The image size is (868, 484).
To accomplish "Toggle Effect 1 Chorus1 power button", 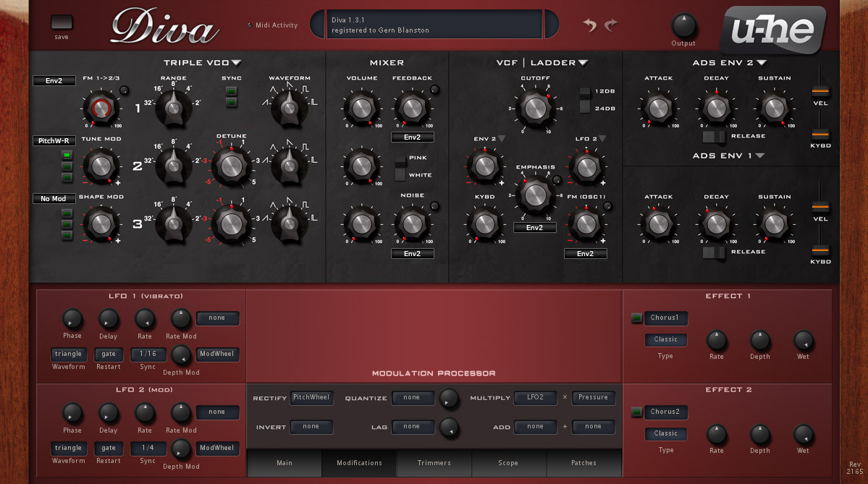I will pyautogui.click(x=636, y=318).
